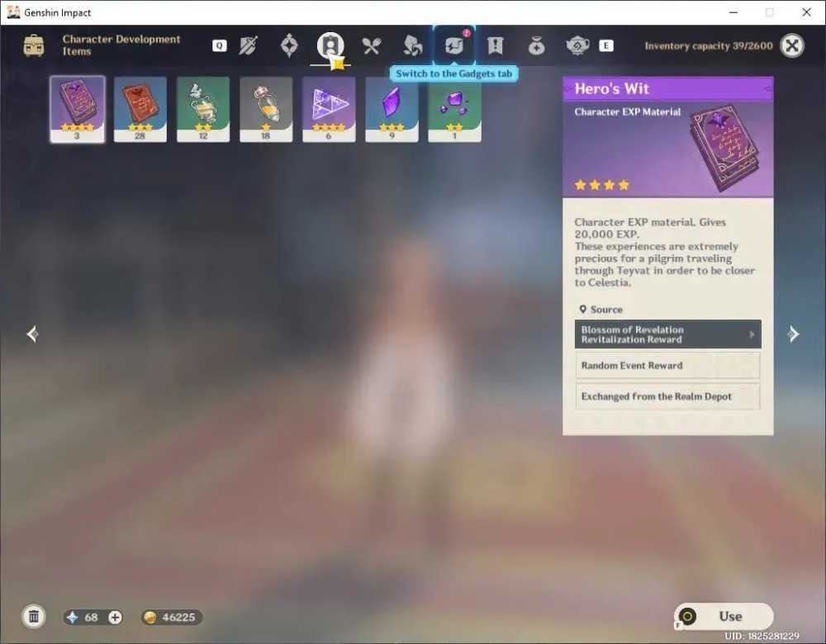Click the Mora balance 46225
The image size is (826, 644).
172,617
